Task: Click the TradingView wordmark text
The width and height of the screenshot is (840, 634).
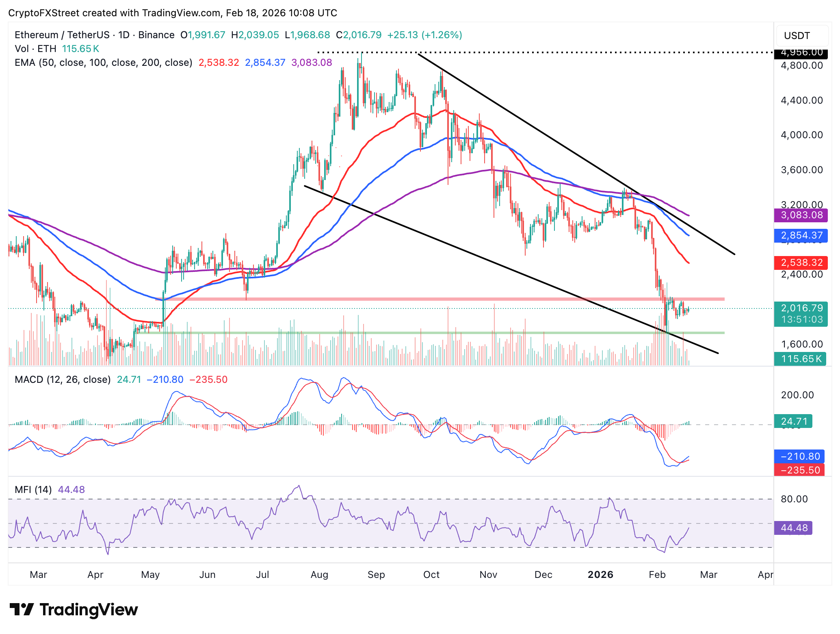Action: pyautogui.click(x=89, y=610)
